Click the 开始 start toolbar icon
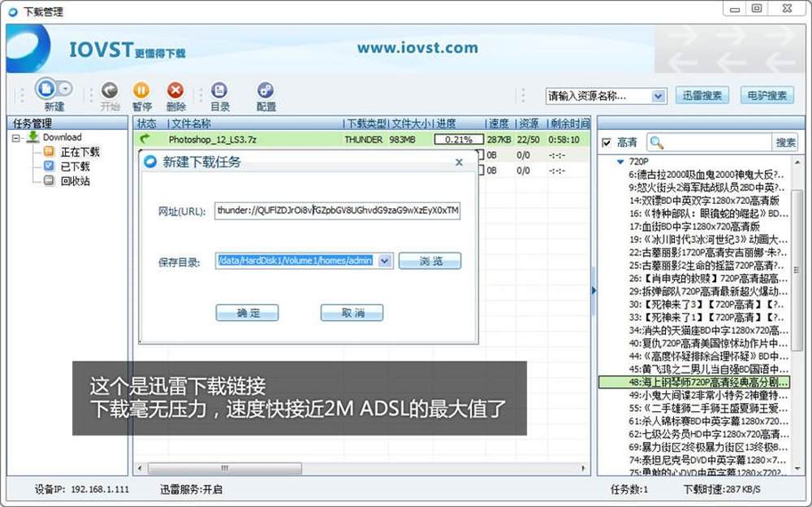The width and height of the screenshot is (812, 507). (x=110, y=90)
